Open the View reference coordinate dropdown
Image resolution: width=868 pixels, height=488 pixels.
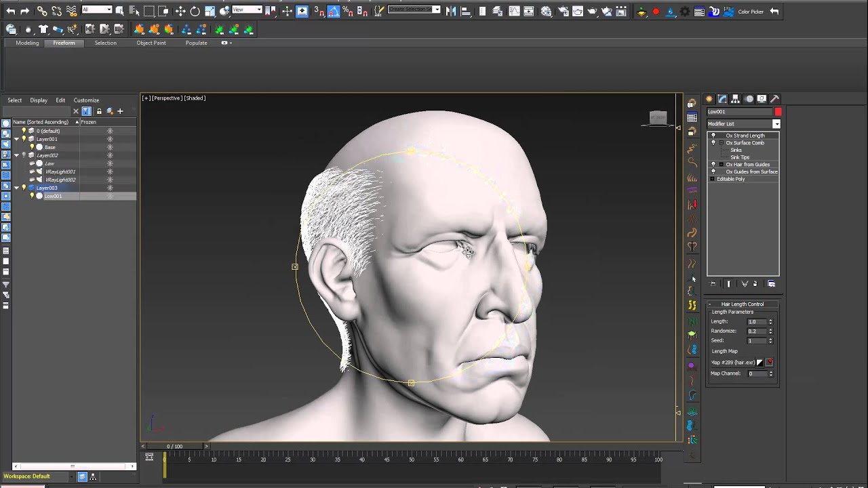click(247, 9)
